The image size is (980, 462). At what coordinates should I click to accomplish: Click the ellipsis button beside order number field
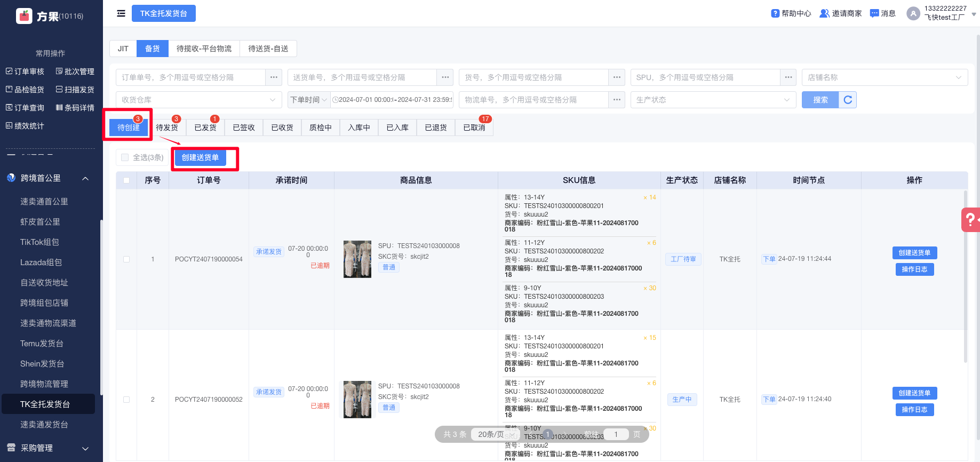[274, 77]
